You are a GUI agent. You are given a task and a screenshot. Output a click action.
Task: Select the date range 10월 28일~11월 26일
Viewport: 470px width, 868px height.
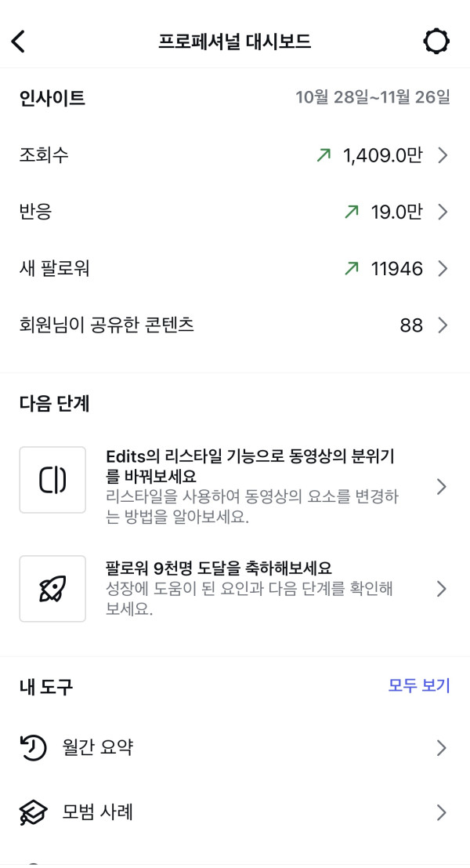[x=373, y=97]
